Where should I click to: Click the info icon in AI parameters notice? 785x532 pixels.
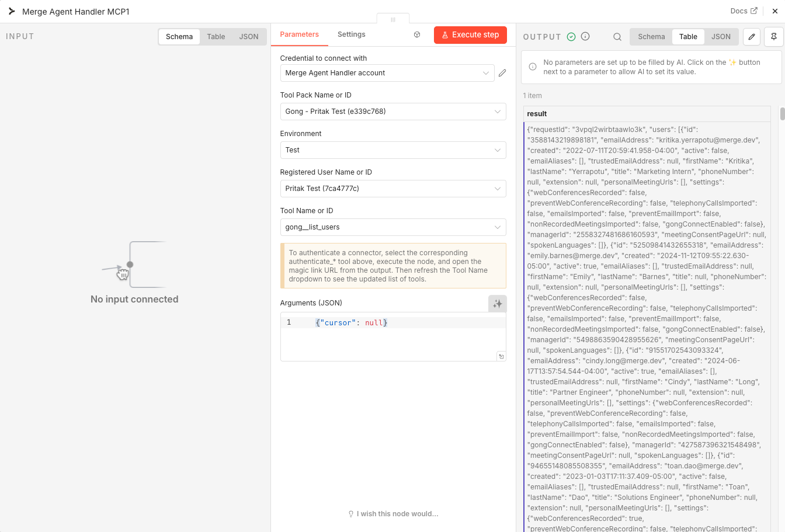[x=533, y=67]
